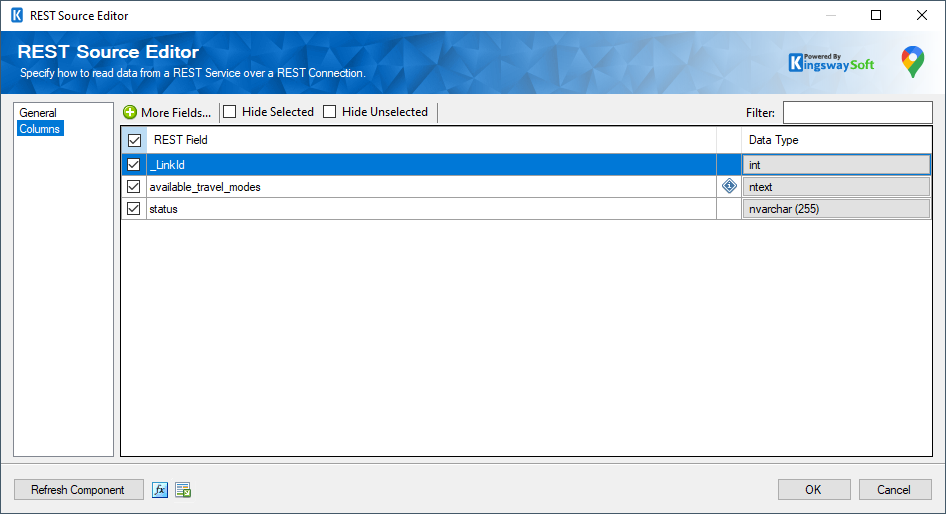The height and width of the screenshot is (514, 946).
Task: Click the green plus More Fields icon
Action: click(130, 113)
